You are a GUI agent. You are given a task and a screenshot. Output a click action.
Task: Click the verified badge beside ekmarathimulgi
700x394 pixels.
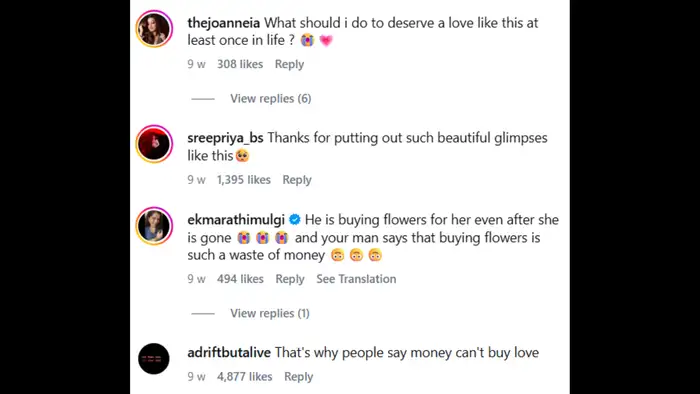295,220
